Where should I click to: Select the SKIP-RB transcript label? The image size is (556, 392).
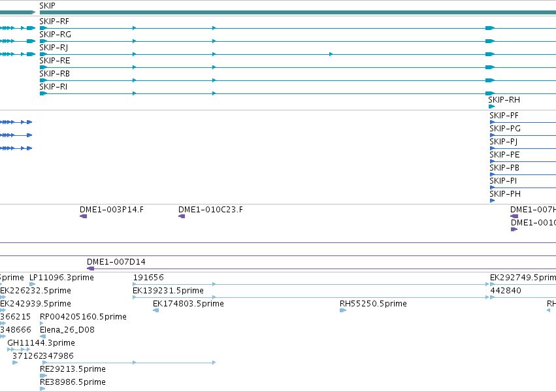tap(55, 74)
